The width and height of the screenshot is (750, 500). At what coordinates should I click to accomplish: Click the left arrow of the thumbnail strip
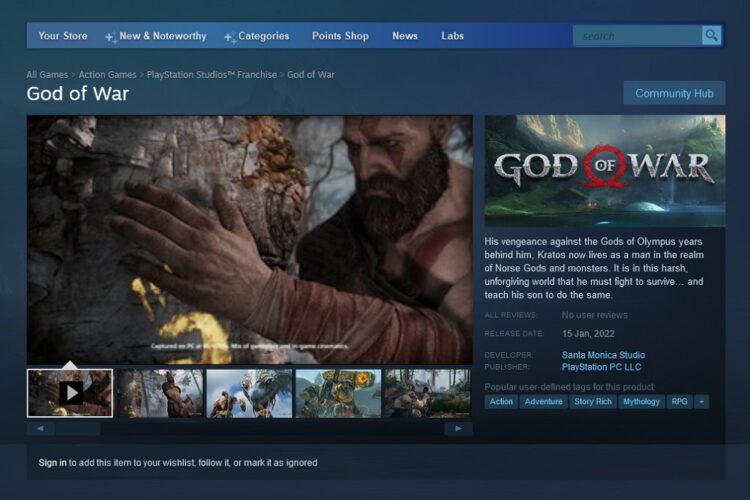(40, 428)
